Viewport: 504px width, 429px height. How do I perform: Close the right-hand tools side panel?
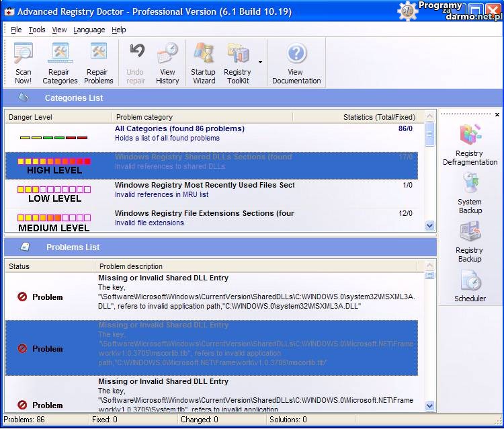coord(497,115)
